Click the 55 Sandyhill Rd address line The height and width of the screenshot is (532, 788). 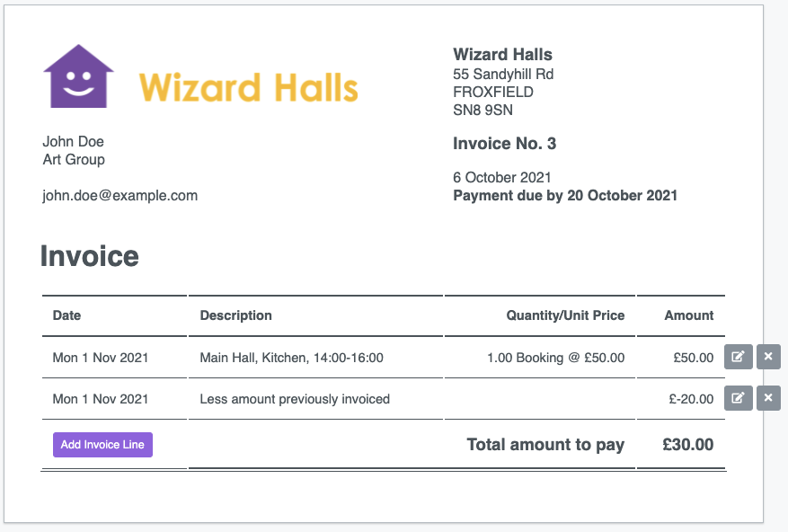pos(503,74)
